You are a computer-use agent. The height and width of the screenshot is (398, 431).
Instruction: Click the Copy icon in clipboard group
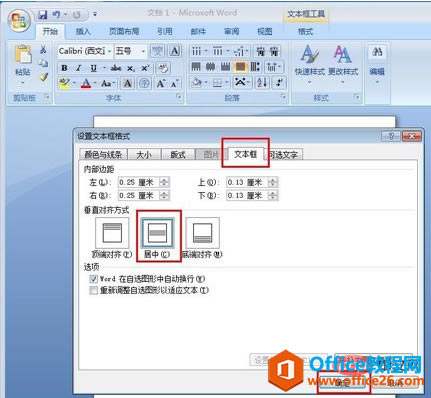coord(43,63)
